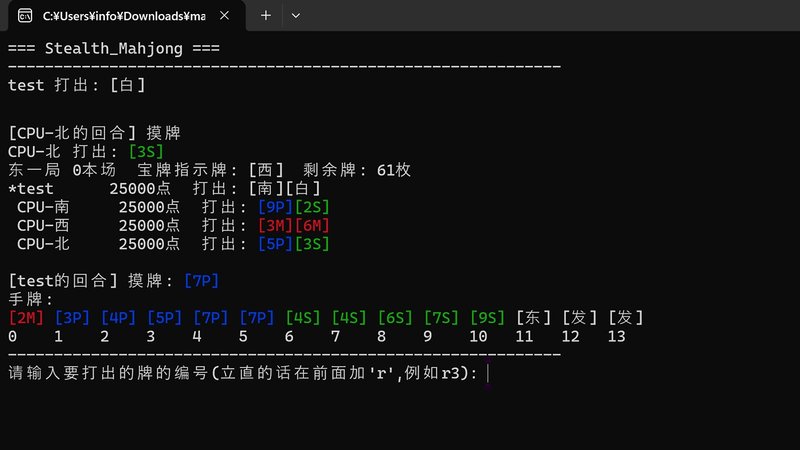The height and width of the screenshot is (450, 800).
Task: Click tile index number 10
Action: click(x=478, y=337)
